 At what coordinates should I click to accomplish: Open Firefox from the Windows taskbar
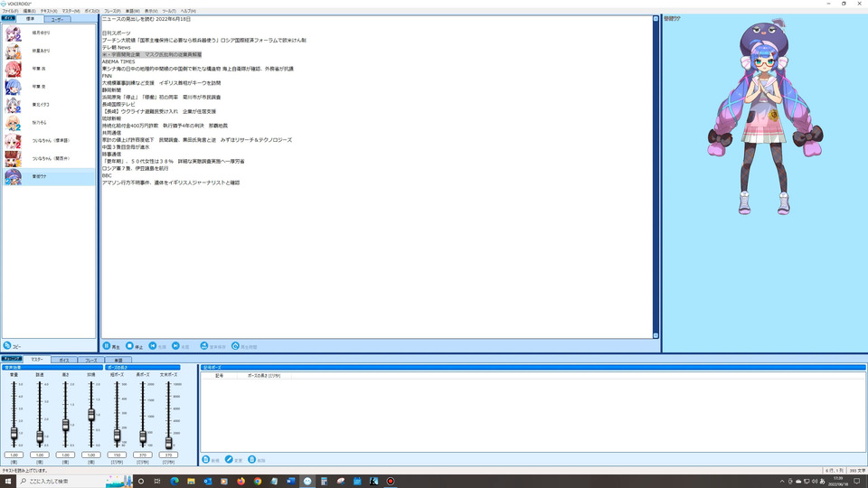pyautogui.click(x=241, y=482)
